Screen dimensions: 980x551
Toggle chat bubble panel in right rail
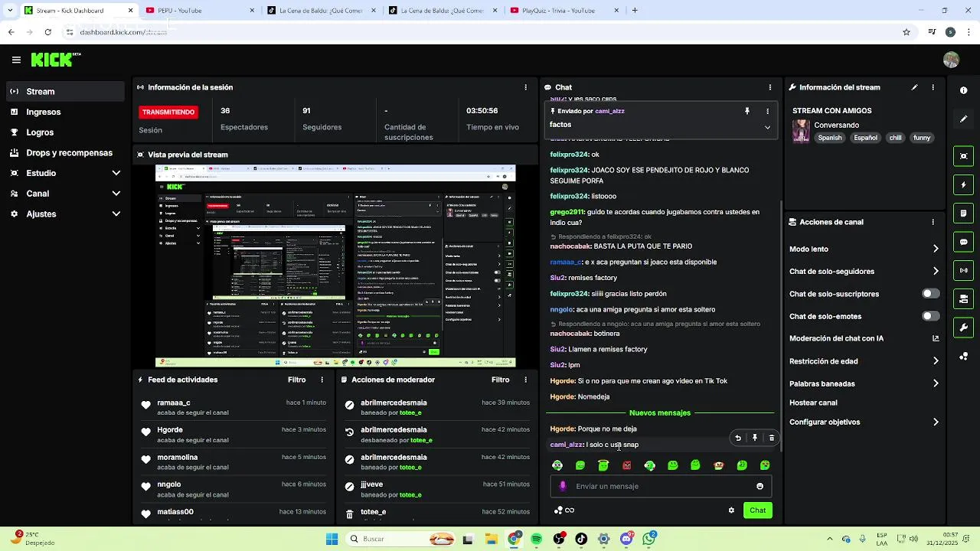963,242
